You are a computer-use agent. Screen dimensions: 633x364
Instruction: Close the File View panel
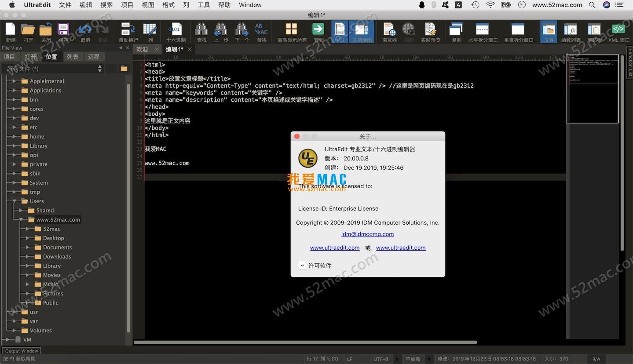(x=128, y=48)
